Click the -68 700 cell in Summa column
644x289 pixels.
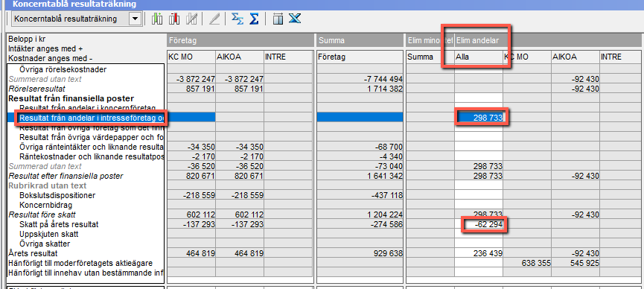tap(360, 147)
